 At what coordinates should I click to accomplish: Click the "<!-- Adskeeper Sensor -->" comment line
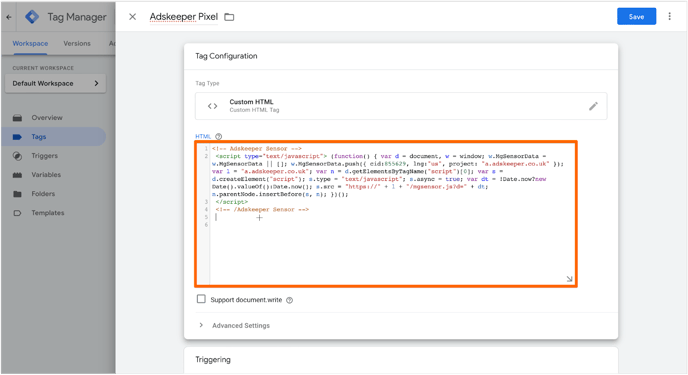tap(257, 149)
